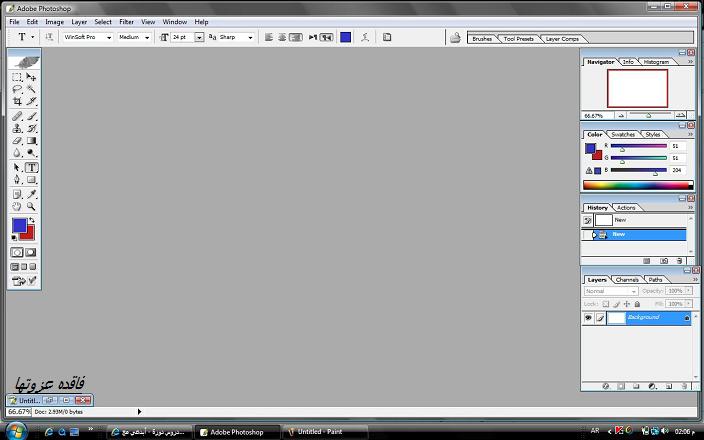Click the Navigator preview thumbnail
Image resolution: width=704 pixels, height=440 pixels.
[637, 88]
